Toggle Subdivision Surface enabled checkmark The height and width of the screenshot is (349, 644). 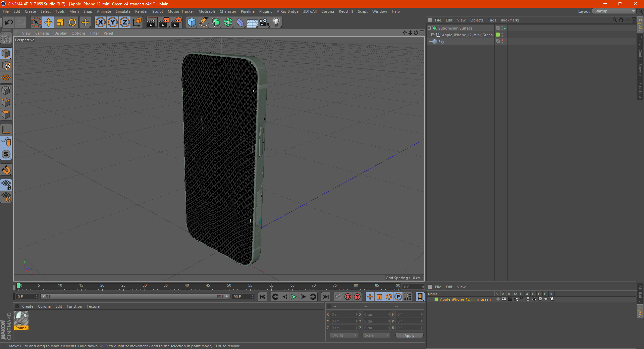[505, 28]
